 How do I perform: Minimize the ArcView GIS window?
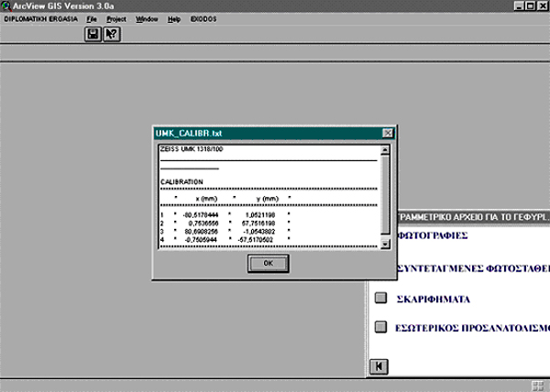(520, 6)
